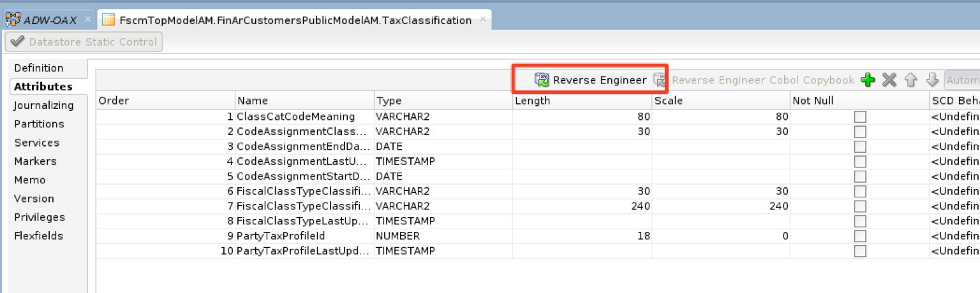Sort by the Name column header
Screen dimensions: 980x293
tap(304, 101)
